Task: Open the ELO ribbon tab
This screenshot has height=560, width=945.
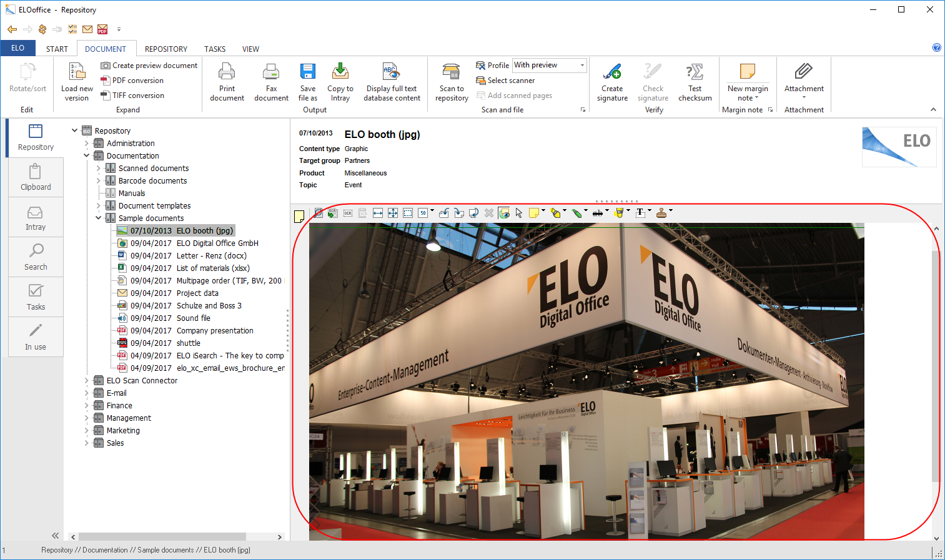Action: 17,48
